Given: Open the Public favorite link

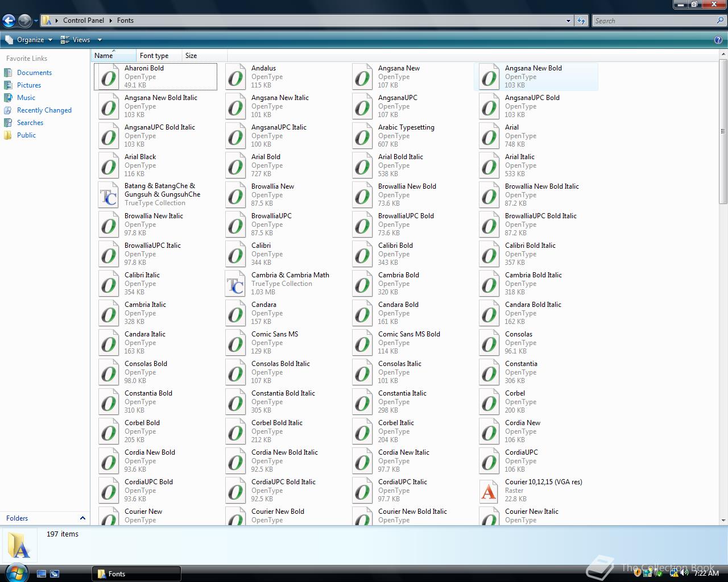Looking at the screenshot, I should (26, 135).
